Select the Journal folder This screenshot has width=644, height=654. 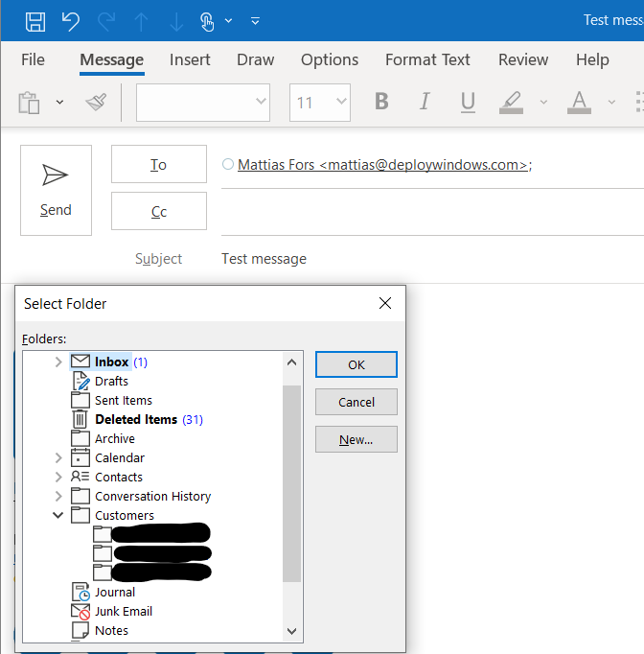pos(114,592)
